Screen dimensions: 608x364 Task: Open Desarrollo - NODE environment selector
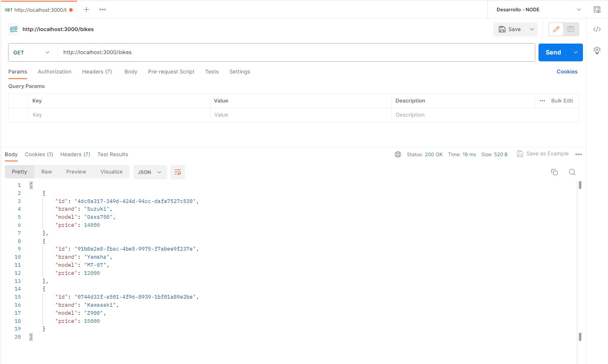pyautogui.click(x=539, y=10)
